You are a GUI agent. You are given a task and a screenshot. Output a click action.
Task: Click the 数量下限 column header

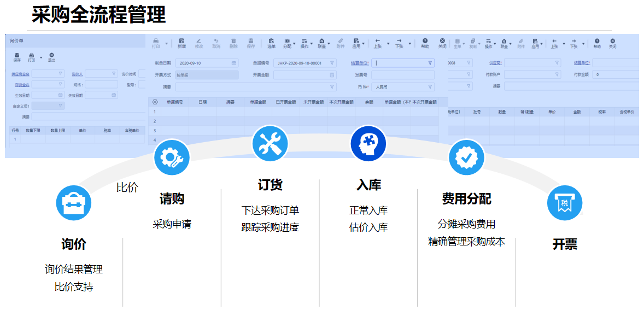tap(33, 130)
